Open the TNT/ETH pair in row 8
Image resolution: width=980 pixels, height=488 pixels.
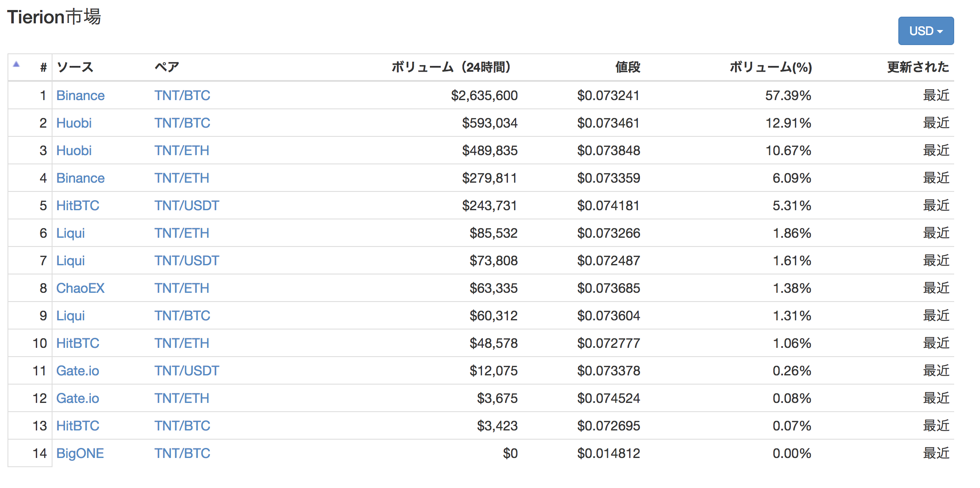(x=182, y=288)
